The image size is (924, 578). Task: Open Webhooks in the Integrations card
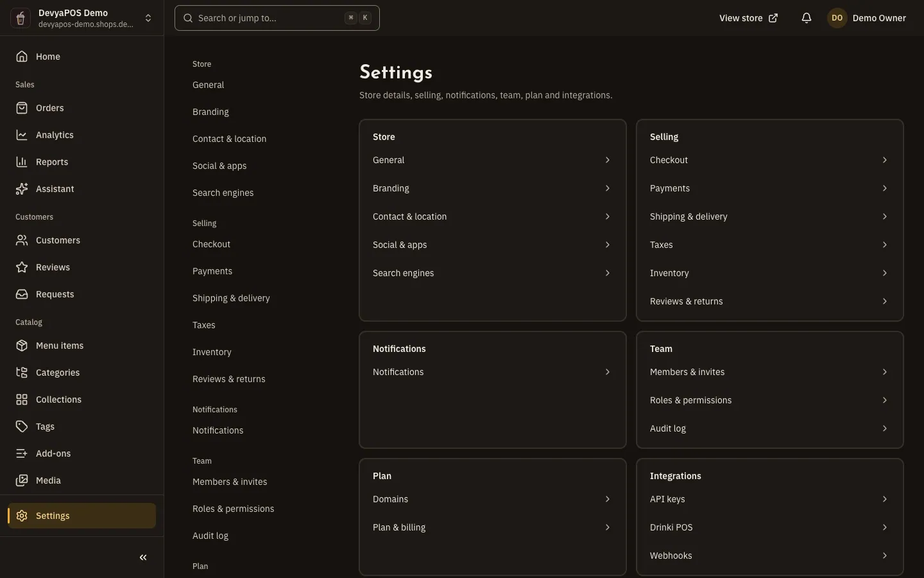[x=769, y=556]
